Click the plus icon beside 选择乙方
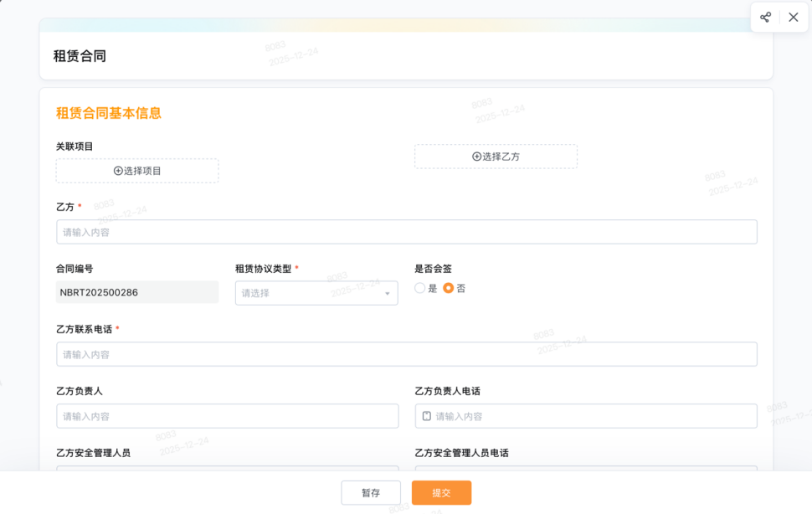The image size is (812, 514). (x=476, y=157)
